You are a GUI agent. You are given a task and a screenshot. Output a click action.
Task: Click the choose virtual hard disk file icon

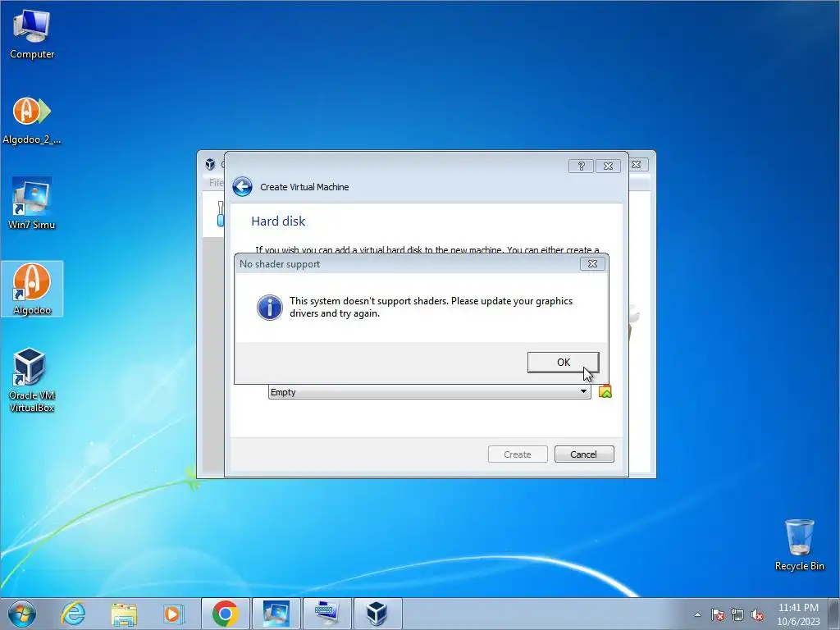point(605,391)
